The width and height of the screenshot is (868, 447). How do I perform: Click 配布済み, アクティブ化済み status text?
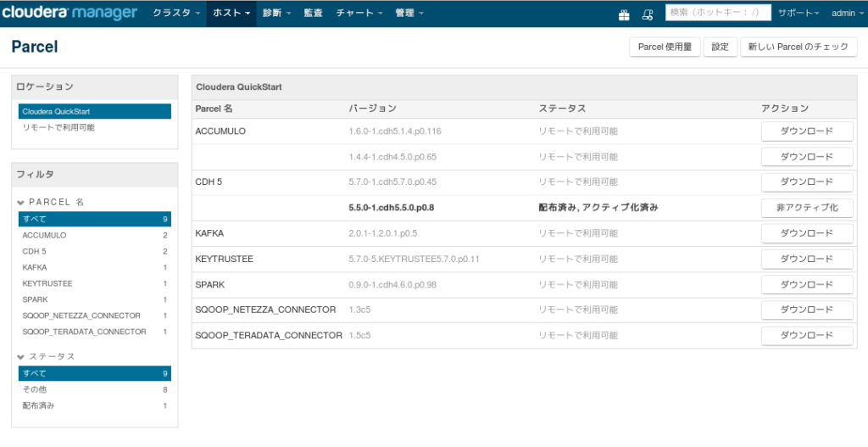[x=598, y=208]
